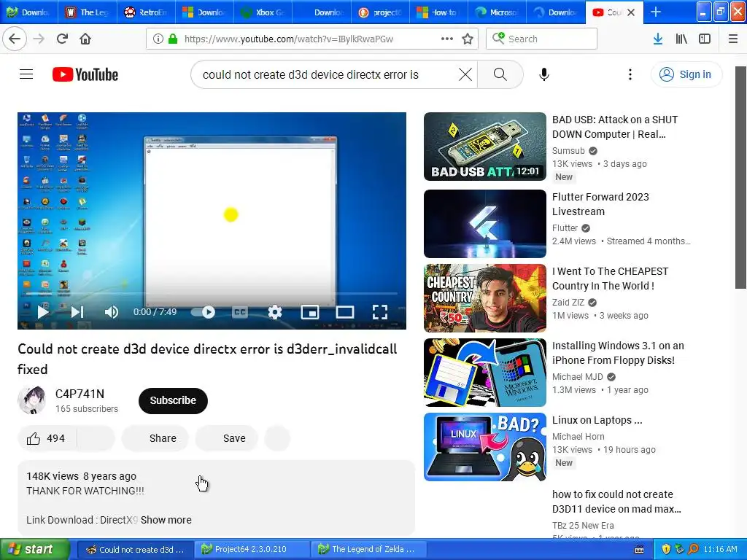
Task: Reload the page with the refresh icon
Action: (62, 39)
